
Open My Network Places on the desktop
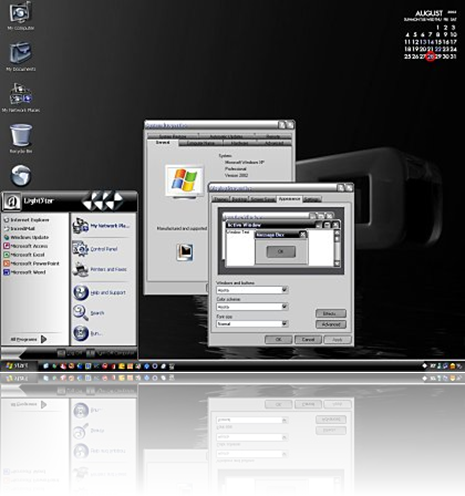point(21,97)
